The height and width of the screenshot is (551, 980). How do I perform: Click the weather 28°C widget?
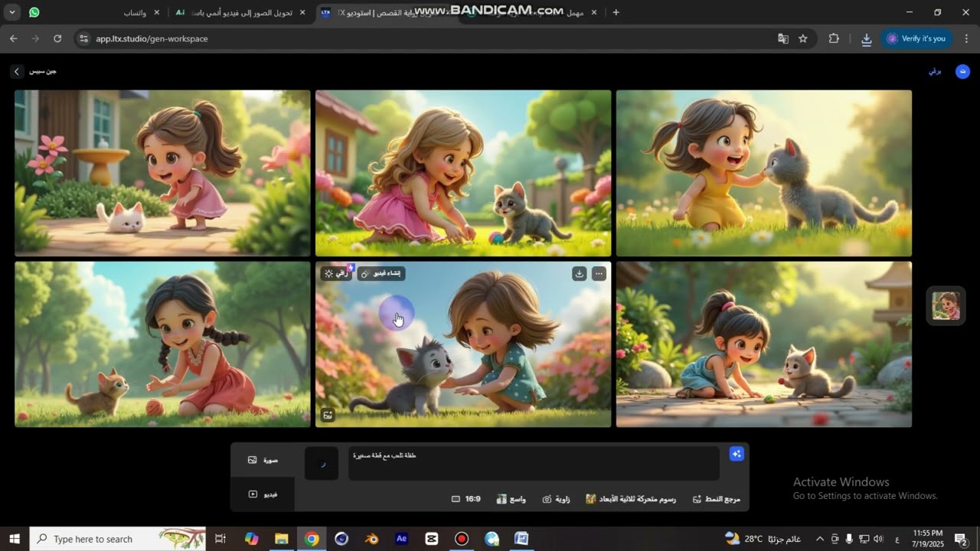(x=762, y=539)
